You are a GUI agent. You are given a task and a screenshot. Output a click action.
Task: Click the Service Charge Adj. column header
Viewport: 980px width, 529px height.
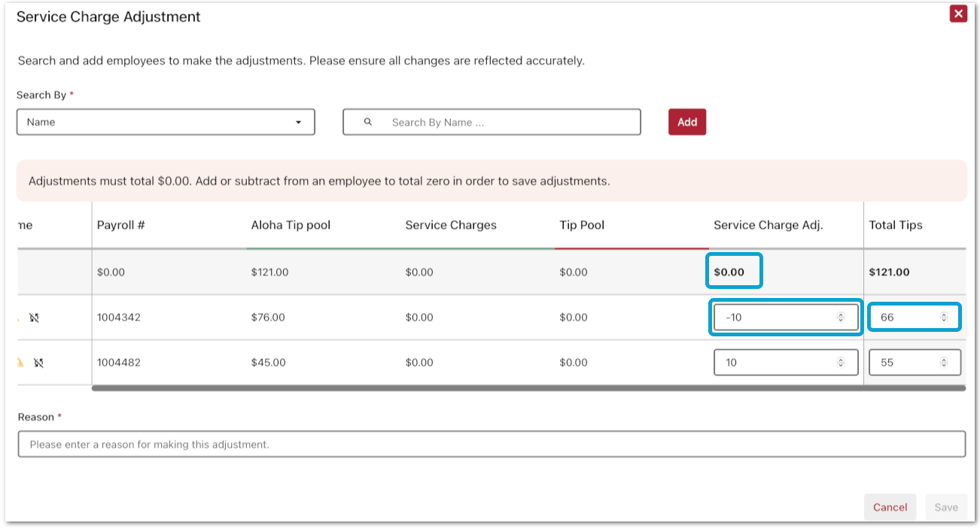point(768,225)
